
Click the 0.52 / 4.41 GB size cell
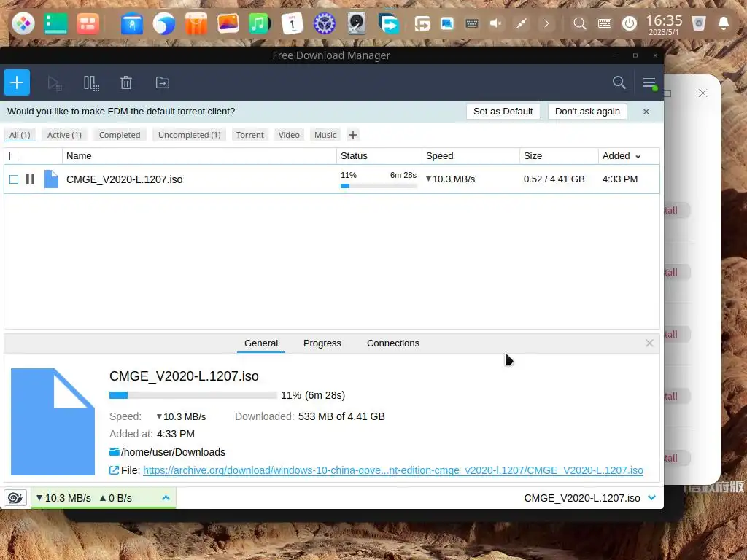tap(554, 179)
